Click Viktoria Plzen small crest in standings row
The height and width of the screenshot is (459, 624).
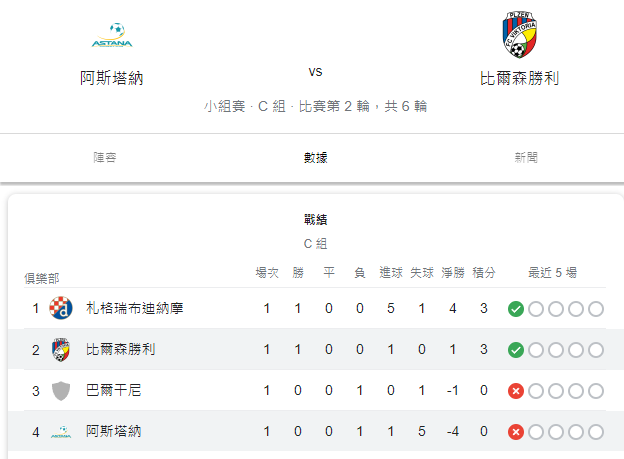(60, 350)
